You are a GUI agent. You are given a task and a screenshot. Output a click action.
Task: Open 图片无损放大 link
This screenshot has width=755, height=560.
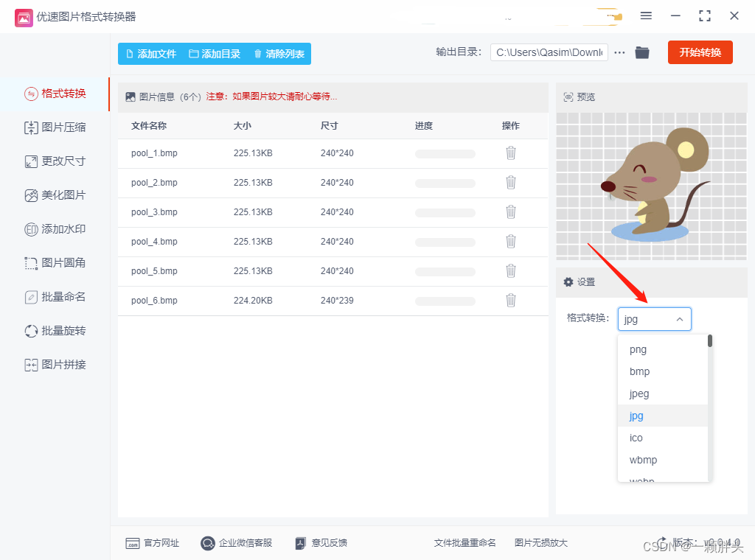540,543
